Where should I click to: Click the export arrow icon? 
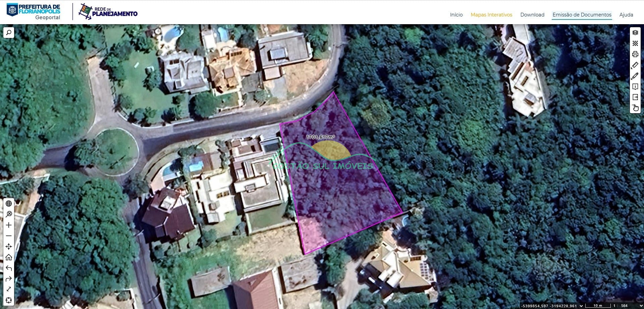(x=635, y=97)
